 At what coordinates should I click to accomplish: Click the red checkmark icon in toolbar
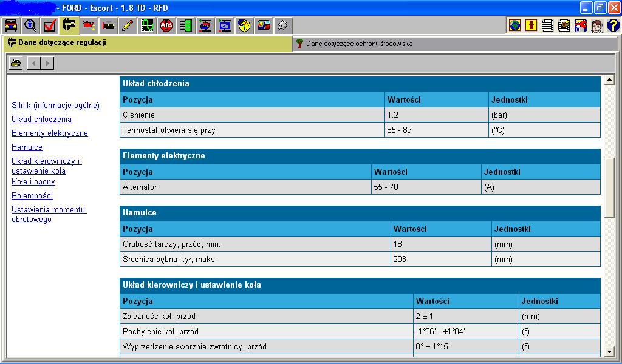(50, 25)
